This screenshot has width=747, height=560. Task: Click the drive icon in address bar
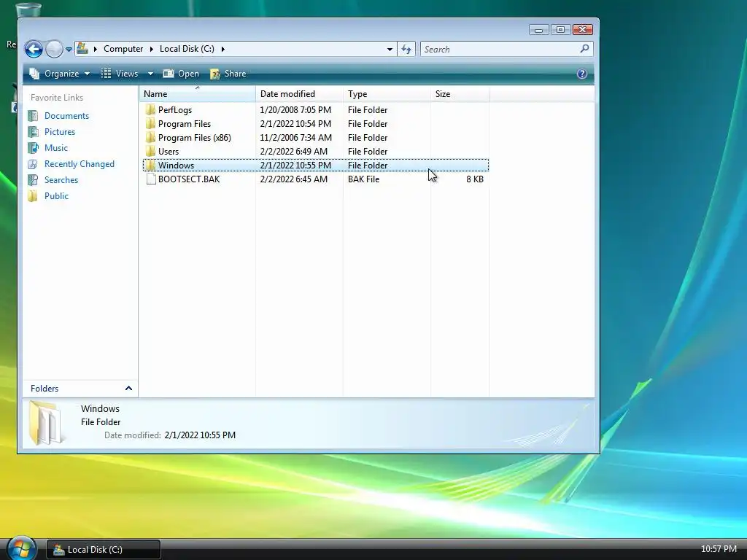[x=82, y=49]
